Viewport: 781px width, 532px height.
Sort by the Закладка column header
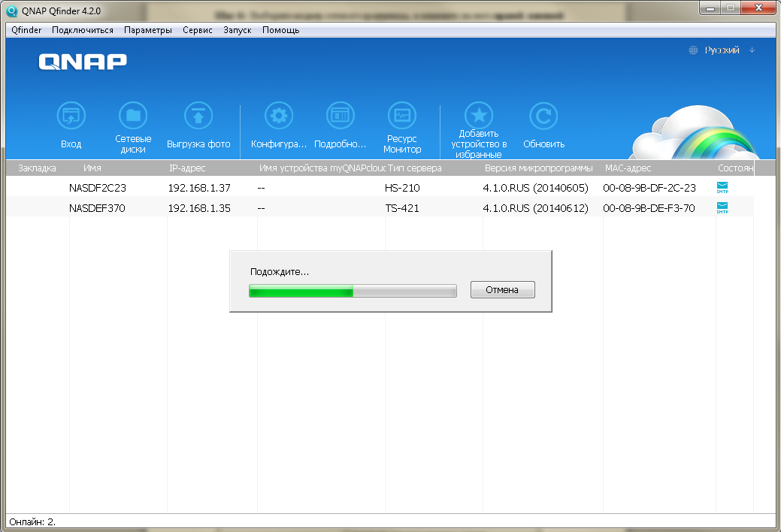37,168
